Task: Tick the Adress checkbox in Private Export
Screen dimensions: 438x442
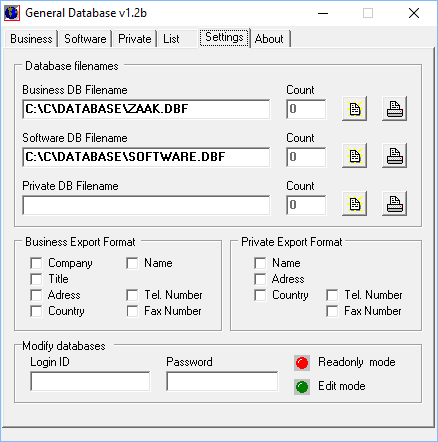Action: pos(260,279)
